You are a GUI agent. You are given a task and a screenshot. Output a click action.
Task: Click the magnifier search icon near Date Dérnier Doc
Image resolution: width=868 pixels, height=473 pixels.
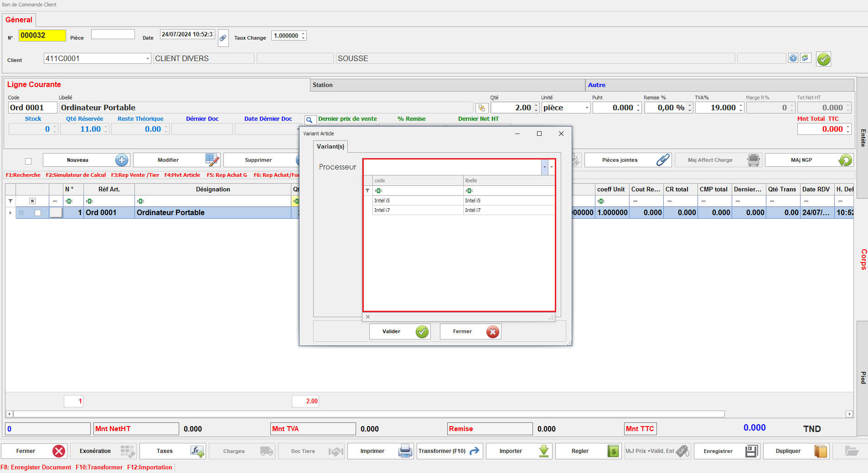[x=310, y=120]
